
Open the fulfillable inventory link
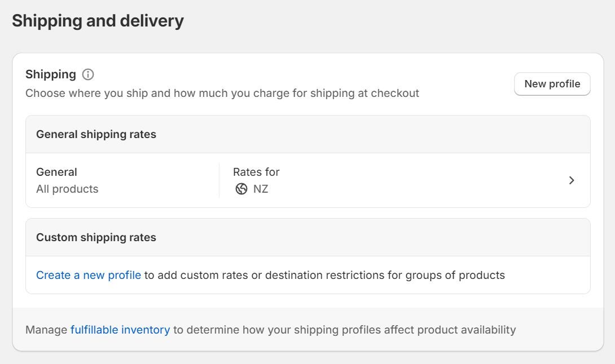(120, 330)
